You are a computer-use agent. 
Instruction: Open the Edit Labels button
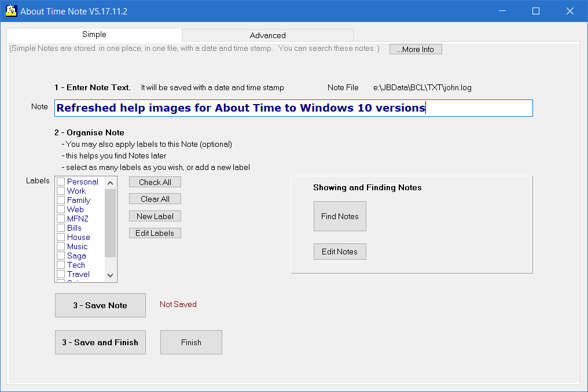155,233
